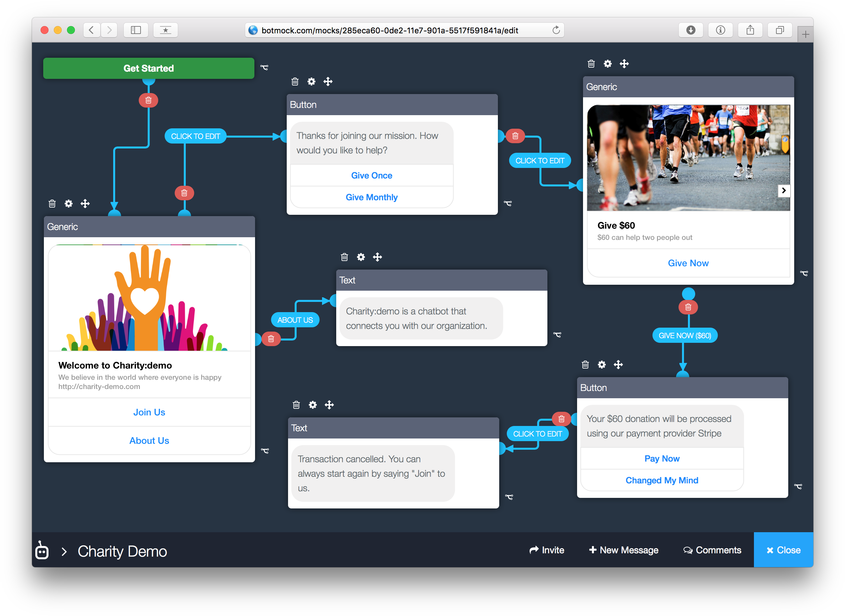The height and width of the screenshot is (616, 845).
Task: Click the Botmock robot logo
Action: pos(42,551)
